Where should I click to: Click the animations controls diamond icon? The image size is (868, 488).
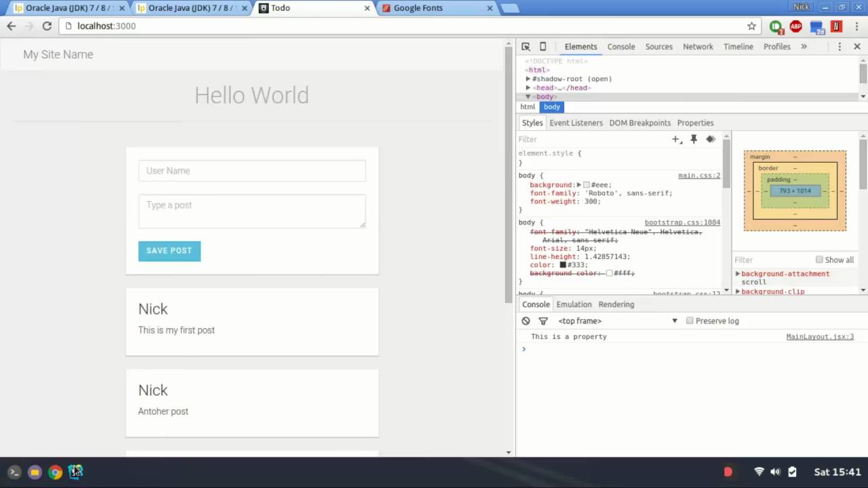(711, 139)
